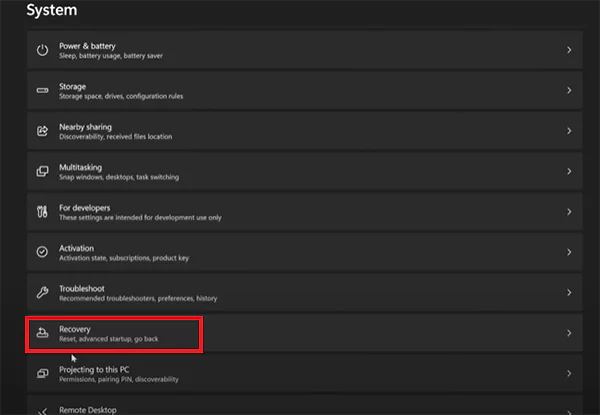Open For developers settings title

pyautogui.click(x=85, y=208)
